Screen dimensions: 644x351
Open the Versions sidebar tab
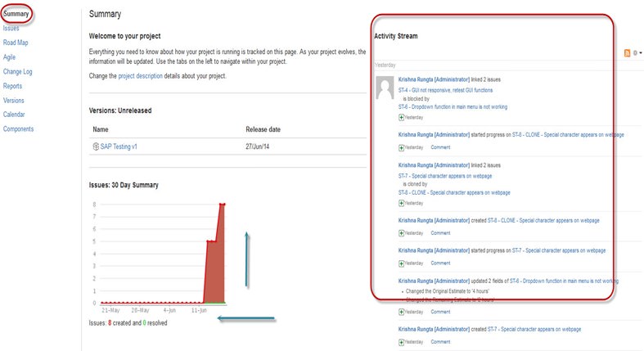point(14,101)
